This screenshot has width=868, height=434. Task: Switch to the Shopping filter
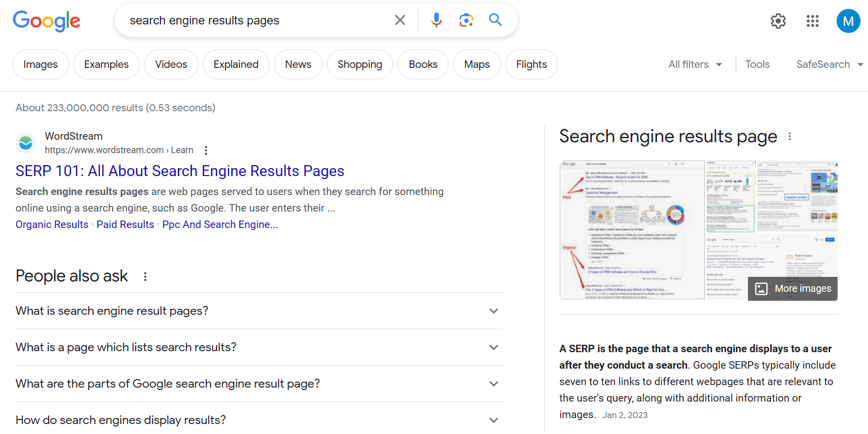(360, 64)
